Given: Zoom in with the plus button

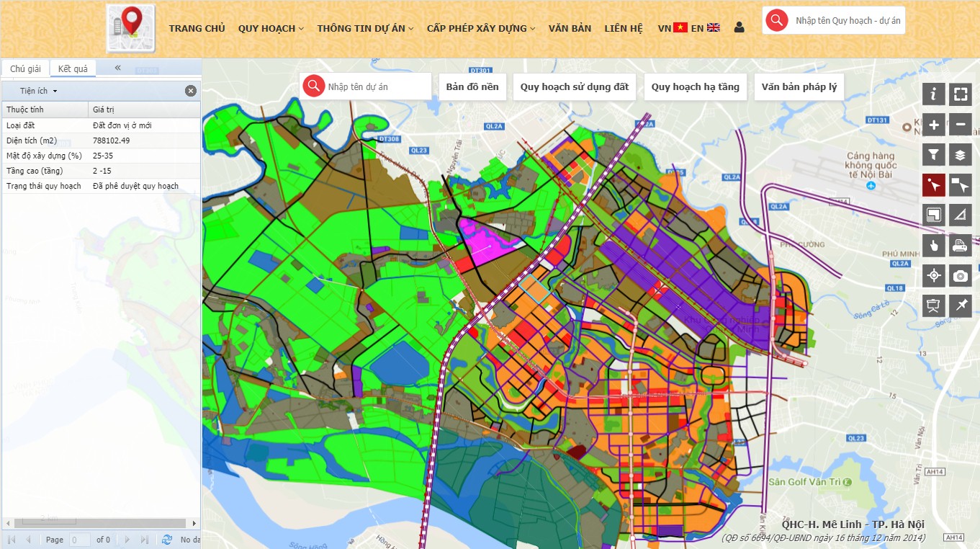Looking at the screenshot, I should [x=934, y=125].
